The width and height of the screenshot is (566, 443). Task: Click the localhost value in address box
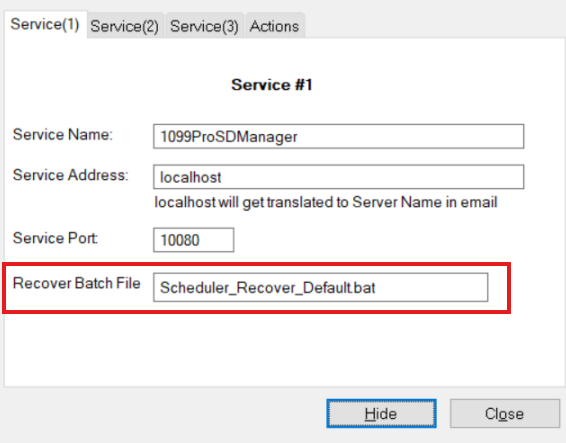[x=191, y=177]
